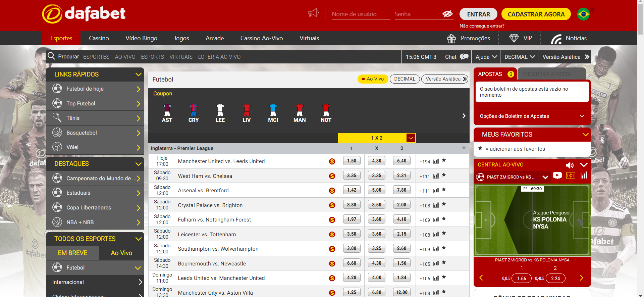Open the Vídeo Bingo tab
The image size is (644, 297).
[142, 38]
